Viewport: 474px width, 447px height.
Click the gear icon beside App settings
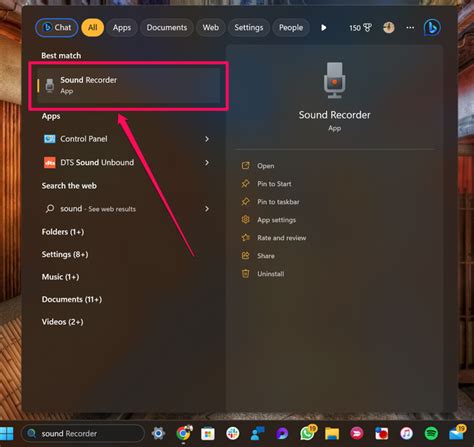tap(246, 220)
